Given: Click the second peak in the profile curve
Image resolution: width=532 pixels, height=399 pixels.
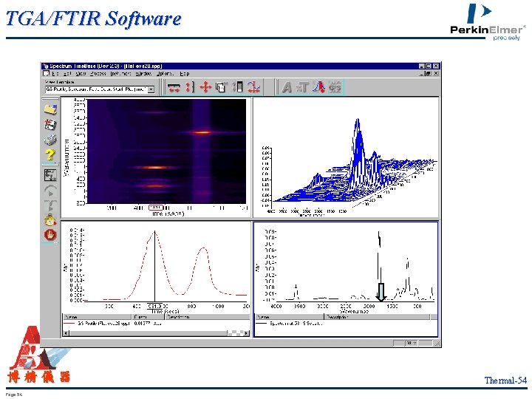Looking at the screenshot, I should [203, 250].
